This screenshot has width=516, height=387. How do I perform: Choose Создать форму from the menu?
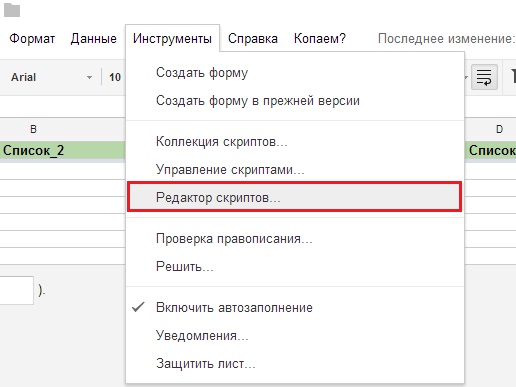pyautogui.click(x=295, y=73)
